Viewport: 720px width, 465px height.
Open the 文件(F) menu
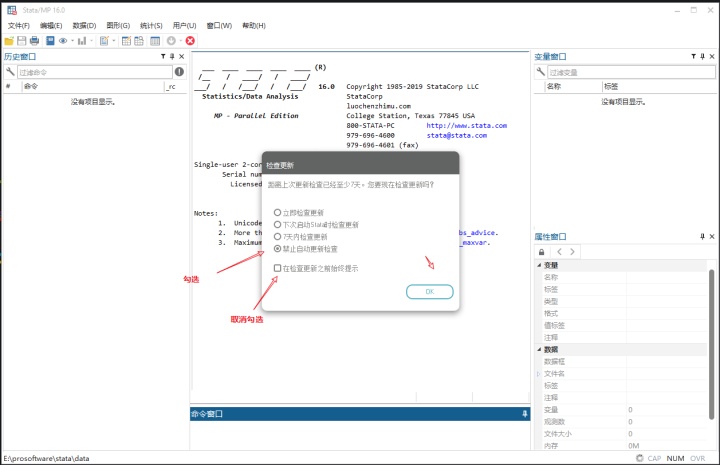coord(19,26)
